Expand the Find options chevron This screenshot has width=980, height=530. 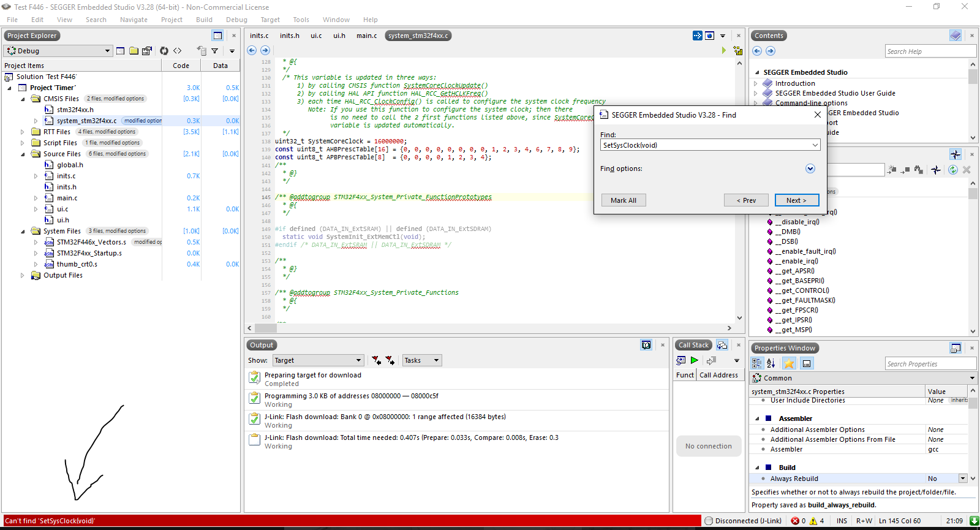click(810, 168)
